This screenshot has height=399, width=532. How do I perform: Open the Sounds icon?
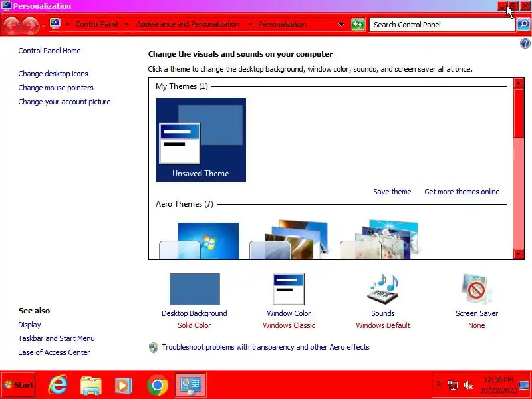pyautogui.click(x=383, y=289)
